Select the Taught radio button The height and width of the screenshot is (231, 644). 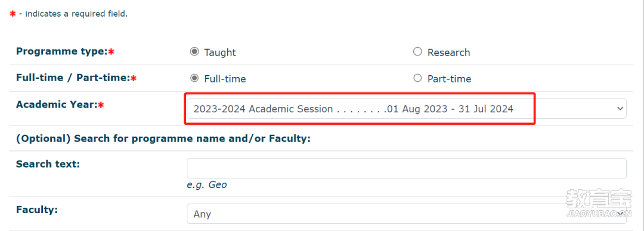[194, 52]
